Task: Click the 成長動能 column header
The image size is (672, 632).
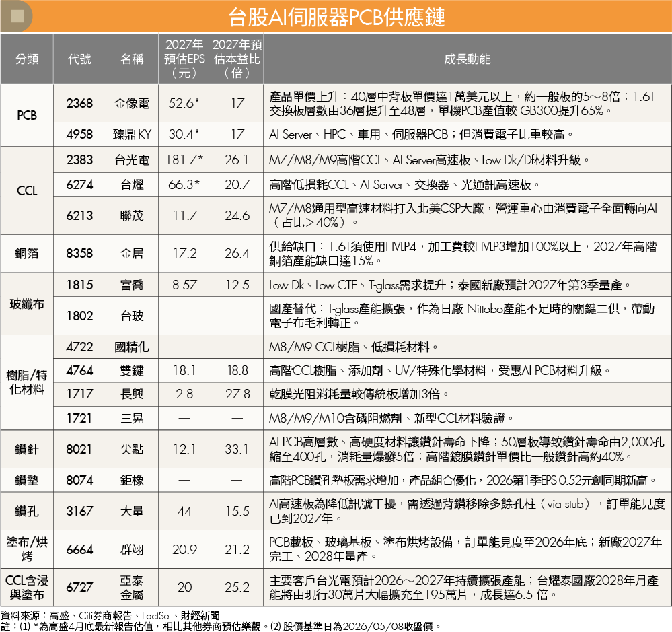Action: click(x=467, y=59)
